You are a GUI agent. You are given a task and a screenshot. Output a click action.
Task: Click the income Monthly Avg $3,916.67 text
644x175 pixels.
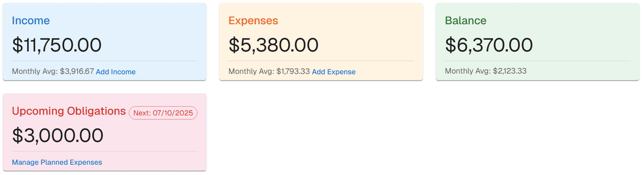coord(53,71)
